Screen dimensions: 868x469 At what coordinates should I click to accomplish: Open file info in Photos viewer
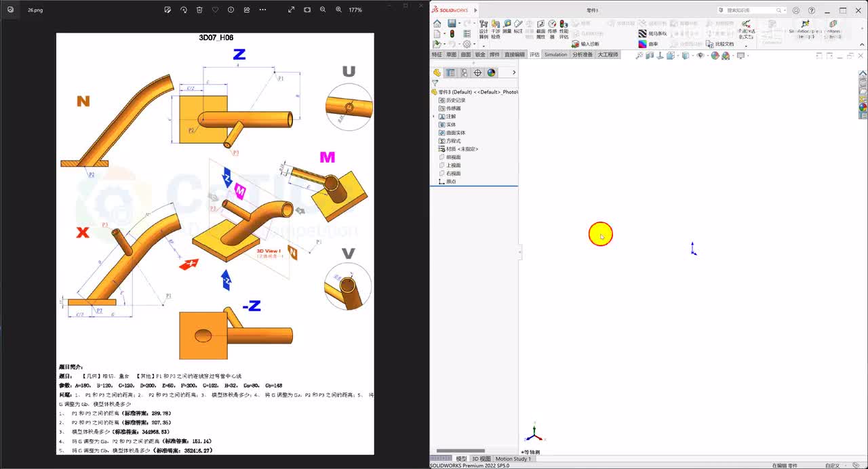231,9
